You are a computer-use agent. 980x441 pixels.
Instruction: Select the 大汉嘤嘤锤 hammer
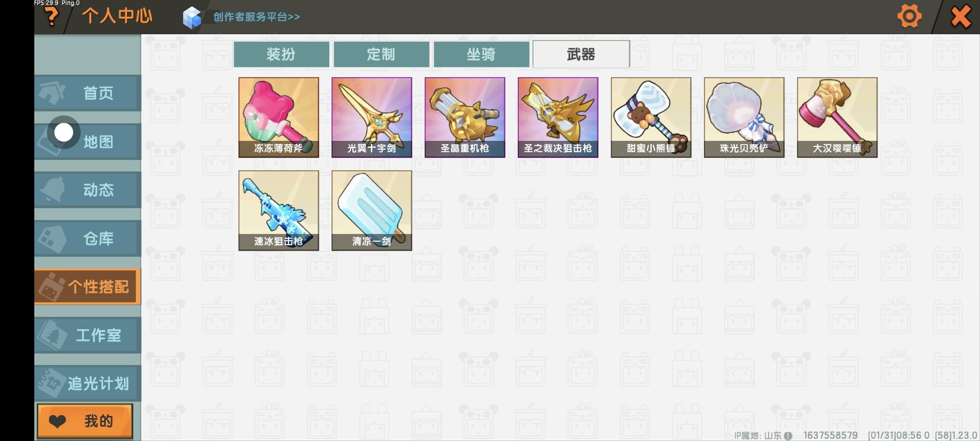click(837, 117)
